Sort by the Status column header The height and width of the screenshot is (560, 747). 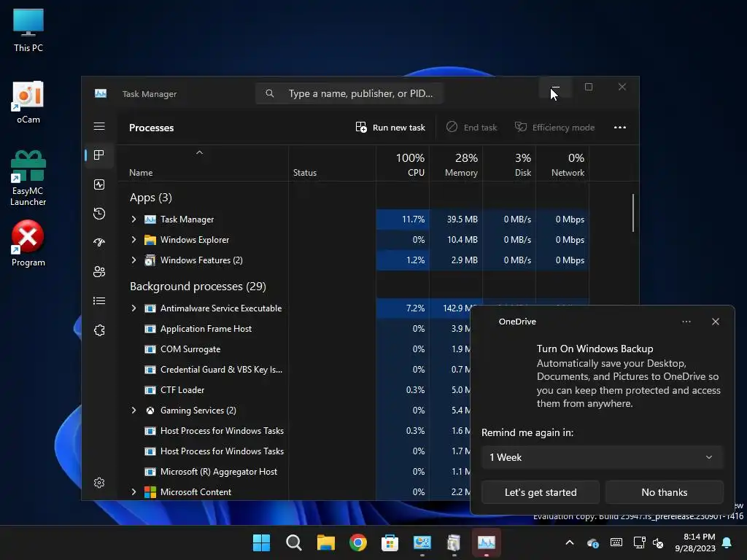click(332, 163)
